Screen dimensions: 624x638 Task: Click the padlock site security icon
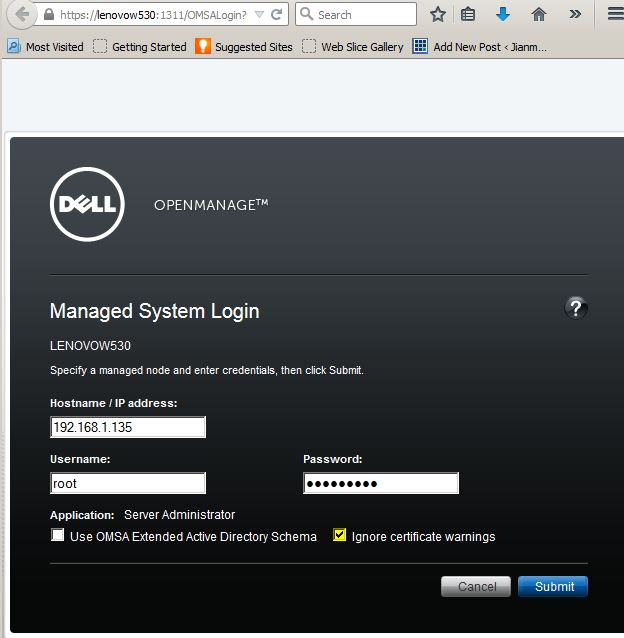coord(49,15)
